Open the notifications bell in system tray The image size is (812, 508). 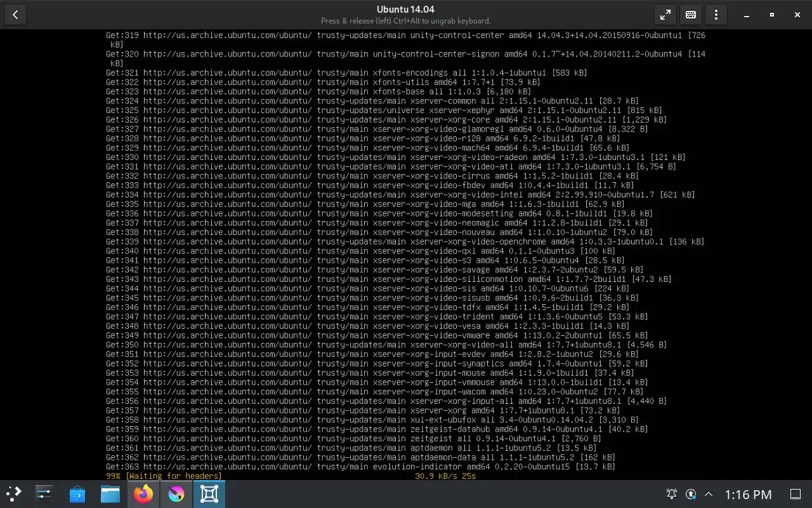[x=671, y=494]
